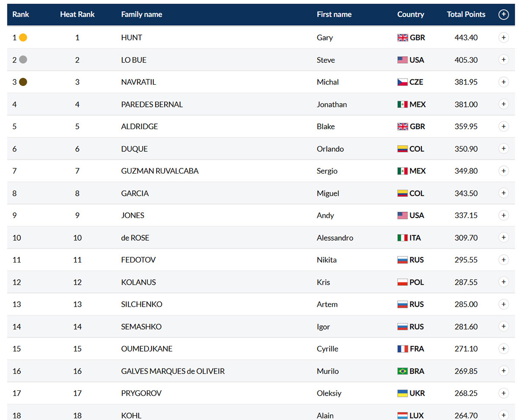Open details for Michal Navratil's row
This screenshot has height=420, width=523.
[x=503, y=82]
